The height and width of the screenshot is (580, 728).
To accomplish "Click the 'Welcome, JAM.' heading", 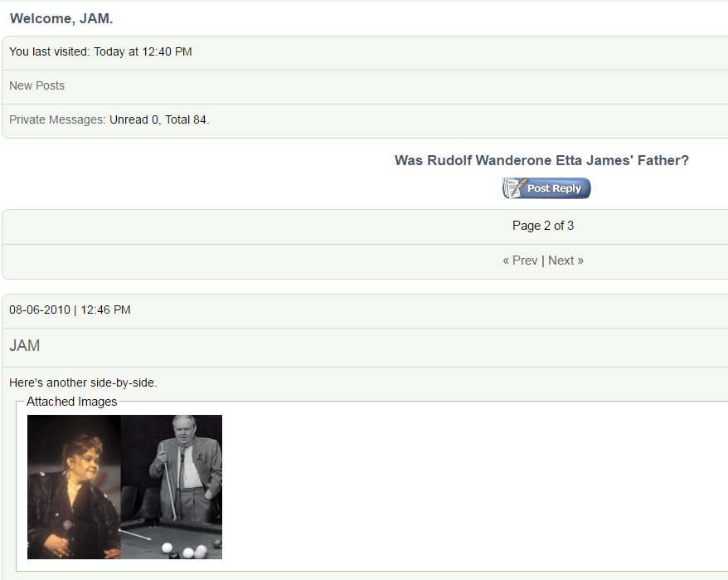I will 61,18.
